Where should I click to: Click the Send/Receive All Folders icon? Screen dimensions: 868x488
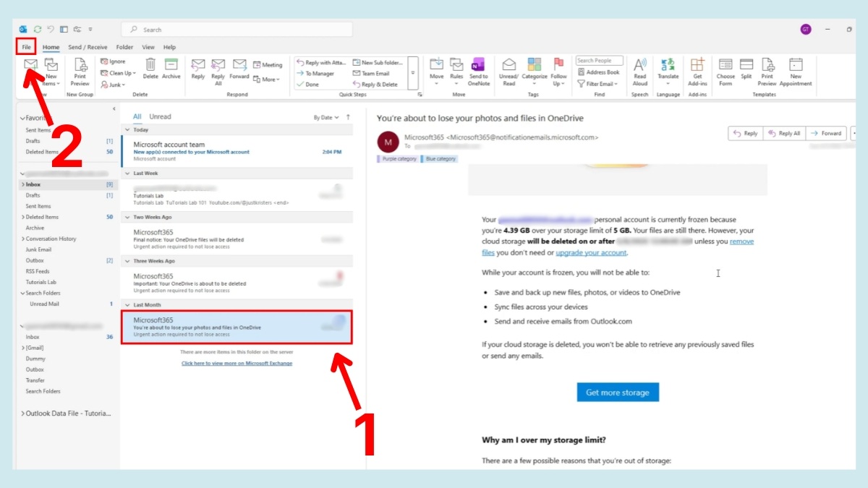pos(37,29)
